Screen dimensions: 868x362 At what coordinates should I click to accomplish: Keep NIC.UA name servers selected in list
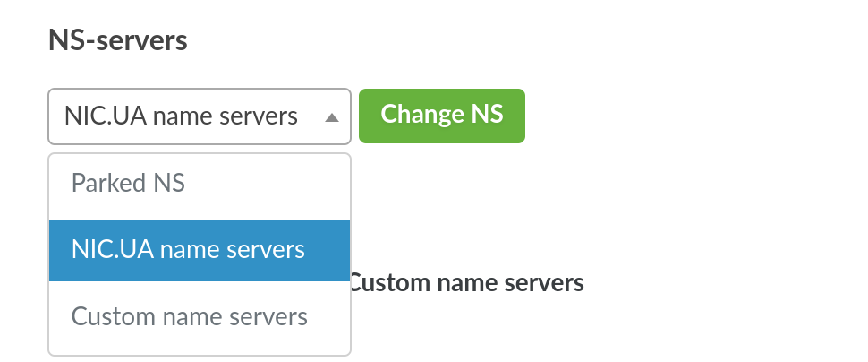188,250
